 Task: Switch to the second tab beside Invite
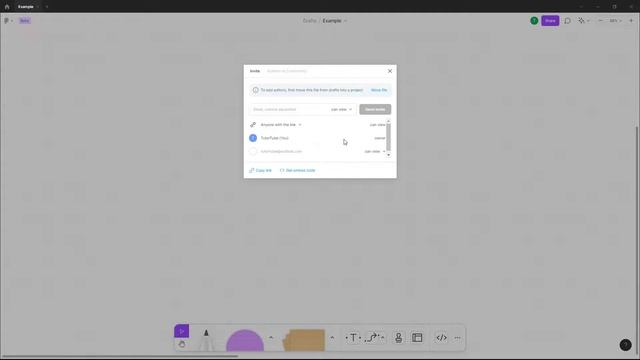point(287,71)
